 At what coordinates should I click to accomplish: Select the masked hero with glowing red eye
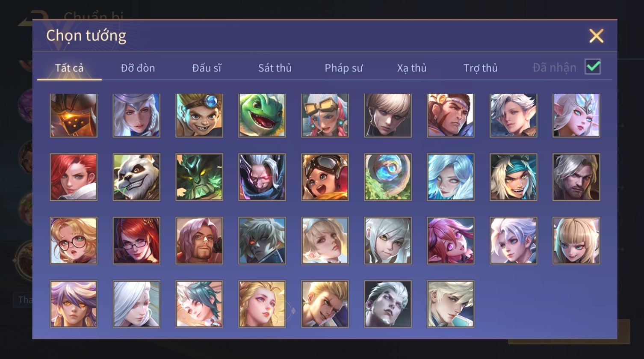click(262, 177)
